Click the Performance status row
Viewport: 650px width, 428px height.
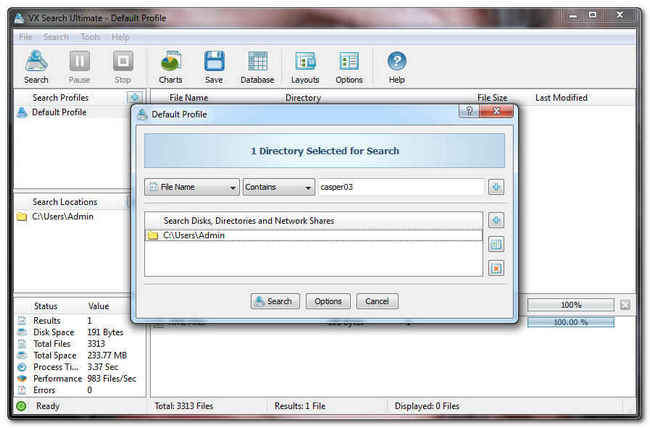click(x=79, y=379)
